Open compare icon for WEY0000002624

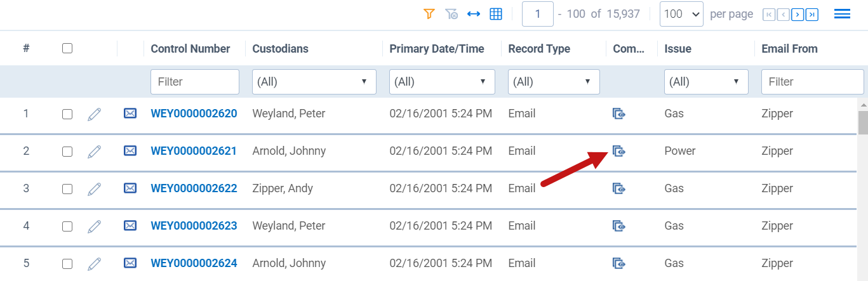(619, 263)
